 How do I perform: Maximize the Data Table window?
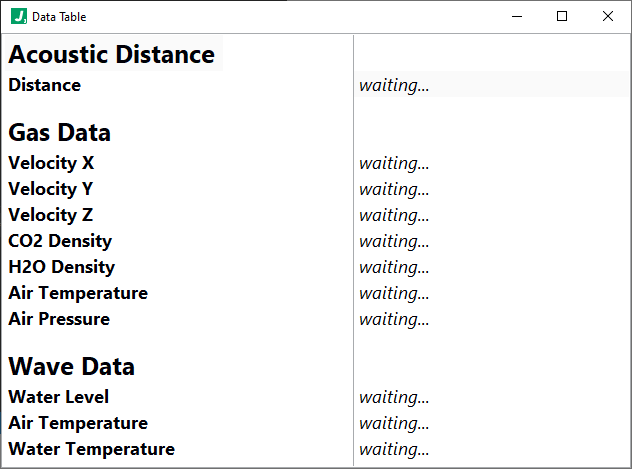click(x=562, y=17)
